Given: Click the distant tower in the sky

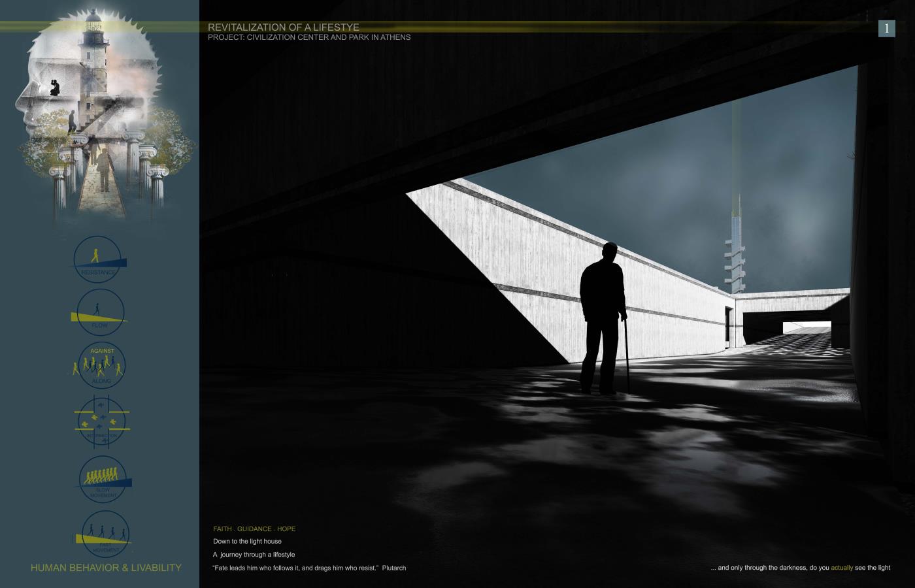Looking at the screenshot, I should (x=735, y=252).
